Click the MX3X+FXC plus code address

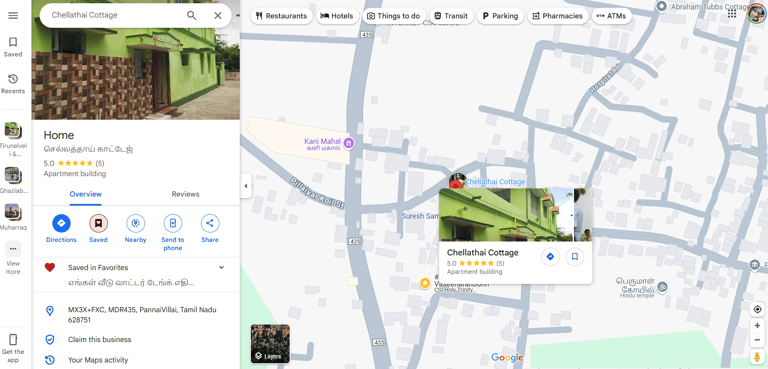point(142,315)
